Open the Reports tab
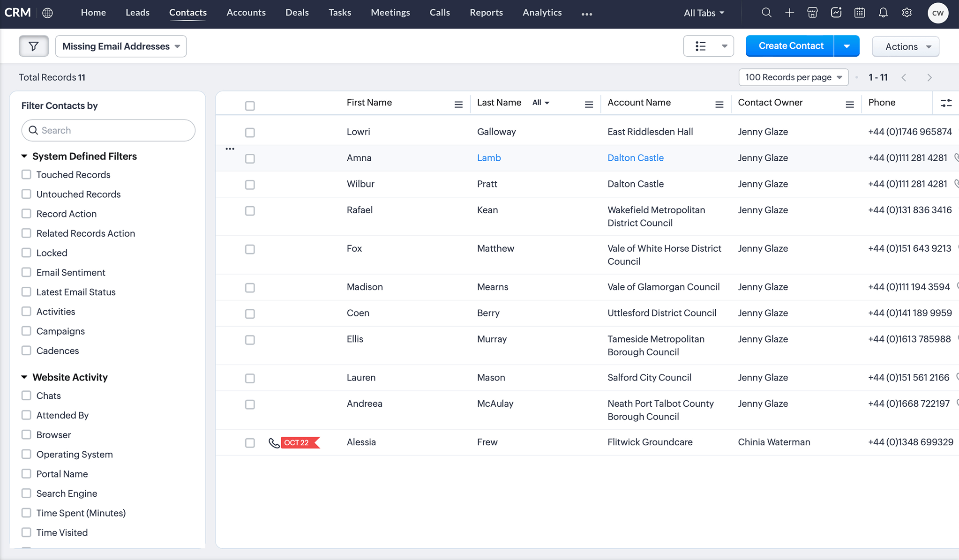959x560 pixels. [486, 13]
